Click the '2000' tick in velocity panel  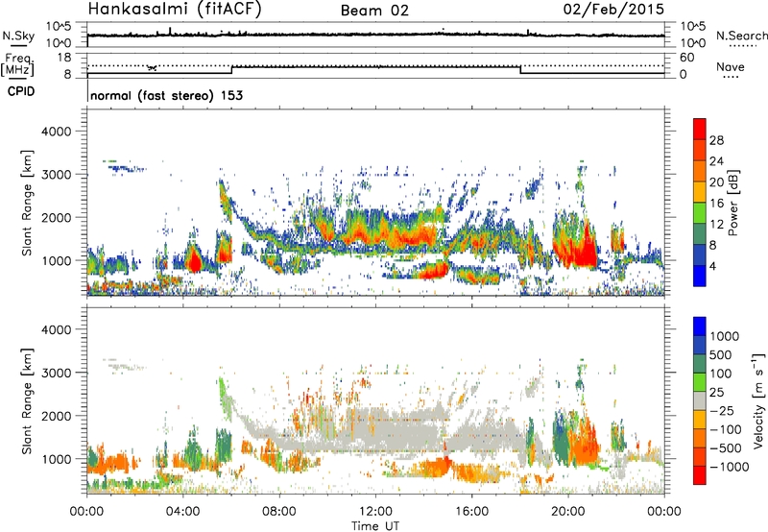[56, 416]
